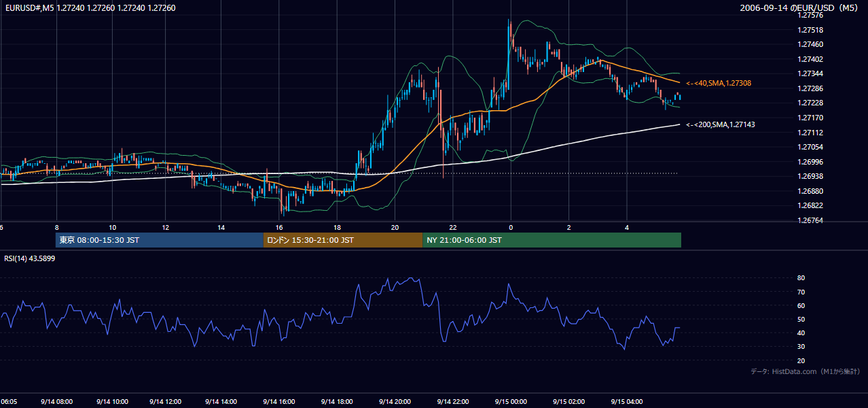868x408 pixels.
Task: Click RSI scale level 60
Action: pyautogui.click(x=801, y=305)
